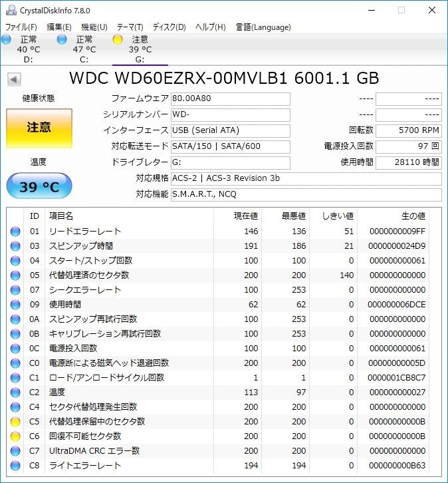The width and height of the screenshot is (448, 483).
Task: Select the UltraDMA CRC エラー数 attribute name
Action: click(x=94, y=451)
